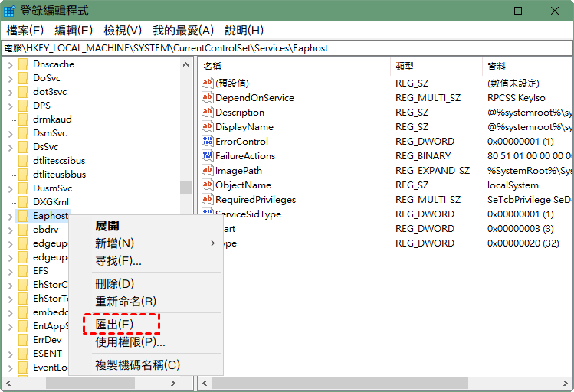Choose 展開 in the context menu

point(146,226)
